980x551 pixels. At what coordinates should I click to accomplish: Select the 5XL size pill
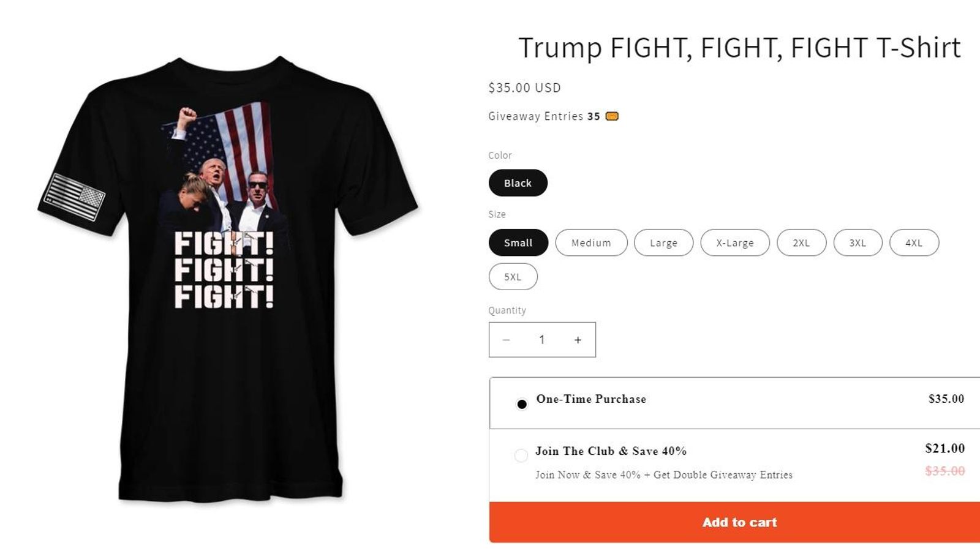pyautogui.click(x=513, y=277)
